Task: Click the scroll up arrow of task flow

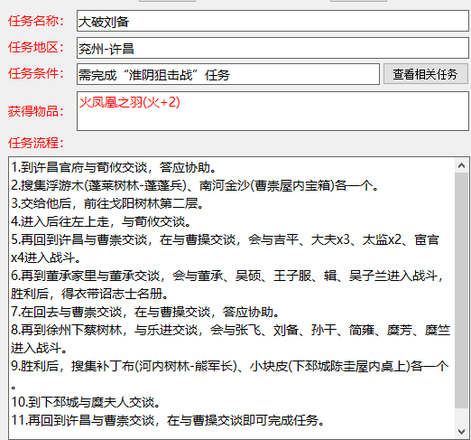Action: (x=461, y=165)
